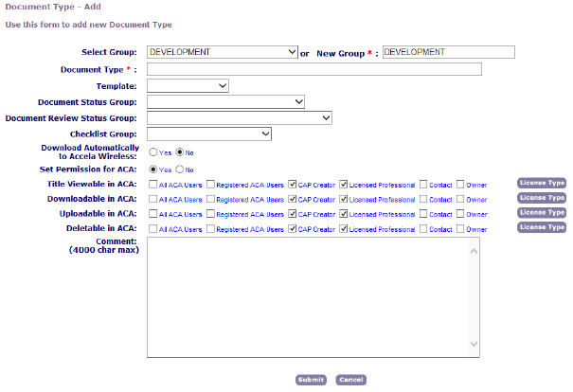
Task: Click Comment box scroll down arrow
Action: pos(474,344)
